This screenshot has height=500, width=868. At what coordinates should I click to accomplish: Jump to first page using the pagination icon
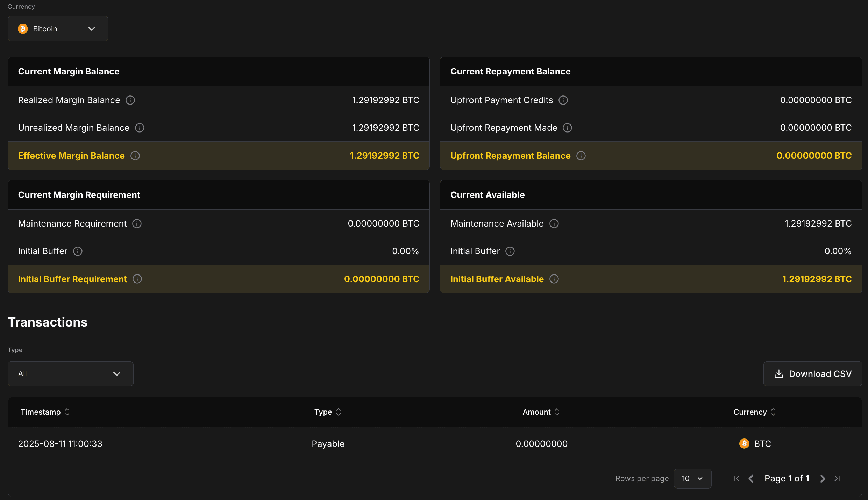click(737, 478)
